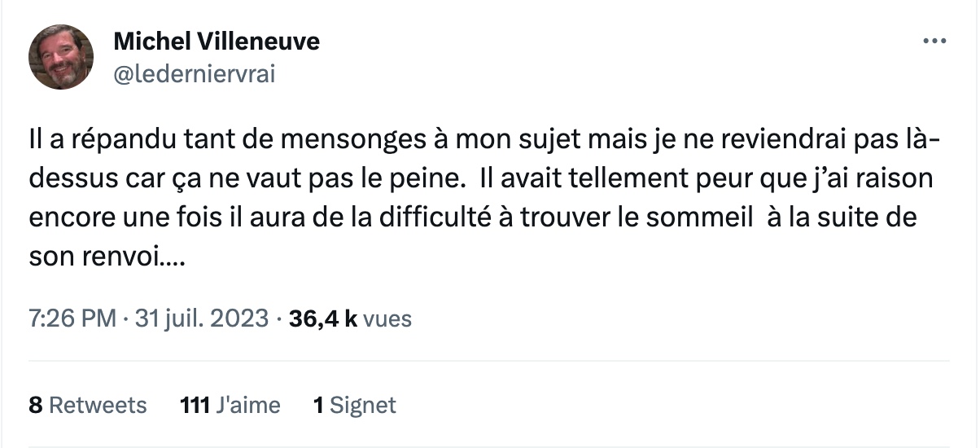Click the 7:26 PM timestamp
The image size is (980, 448).
click(72, 318)
